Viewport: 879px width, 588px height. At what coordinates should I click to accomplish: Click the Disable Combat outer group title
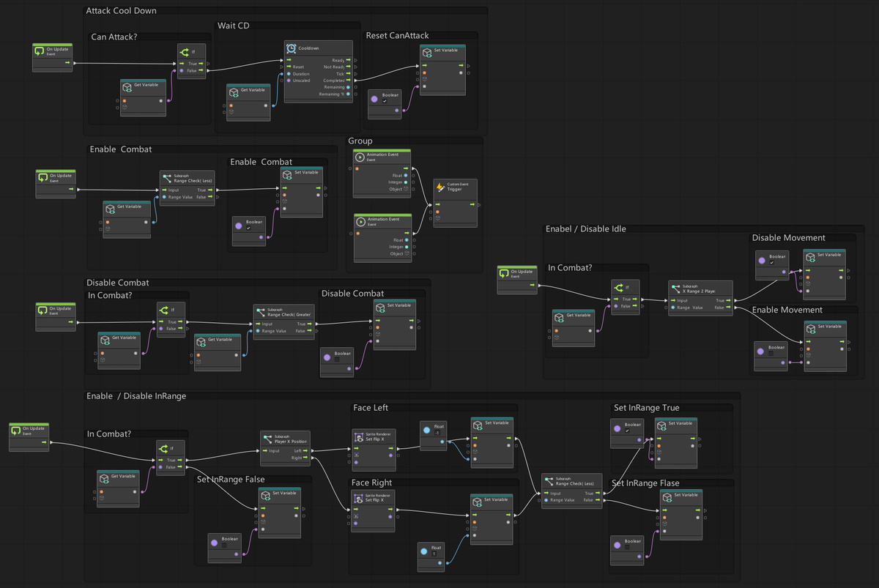(117, 283)
